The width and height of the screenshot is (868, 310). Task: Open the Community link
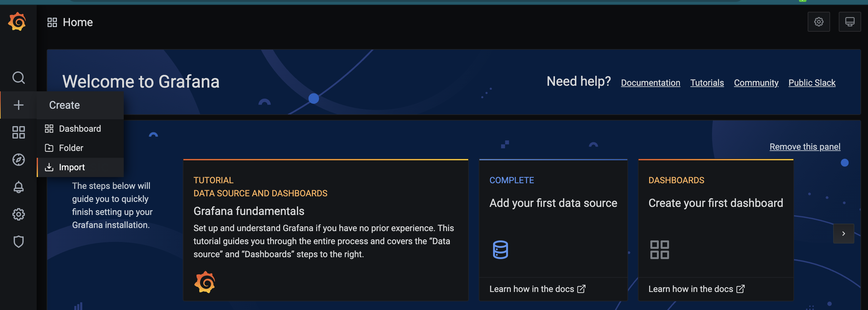coord(756,83)
